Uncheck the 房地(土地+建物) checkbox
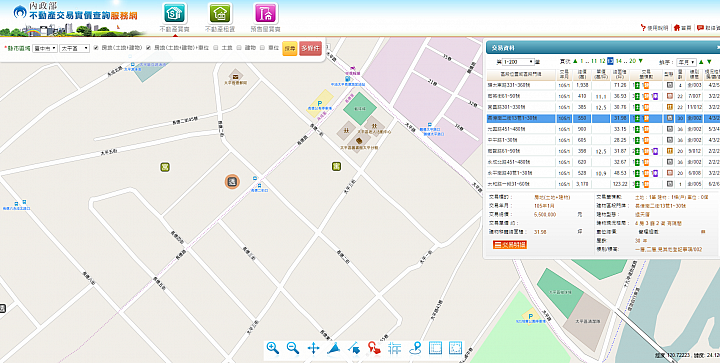The width and height of the screenshot is (720, 363). click(96, 47)
